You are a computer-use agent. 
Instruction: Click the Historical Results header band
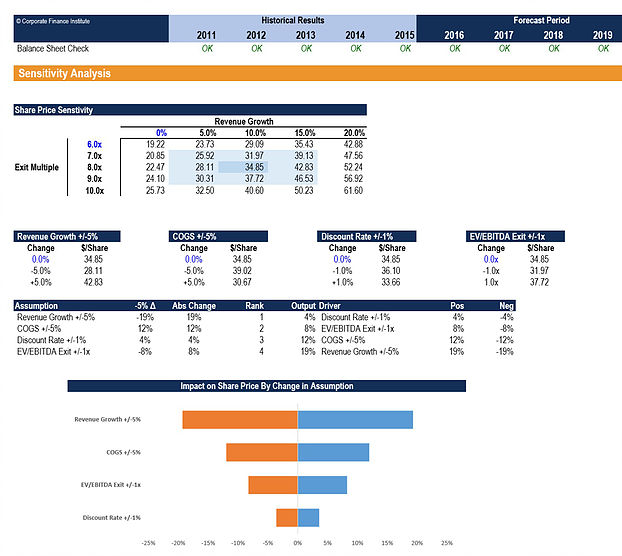click(x=291, y=20)
